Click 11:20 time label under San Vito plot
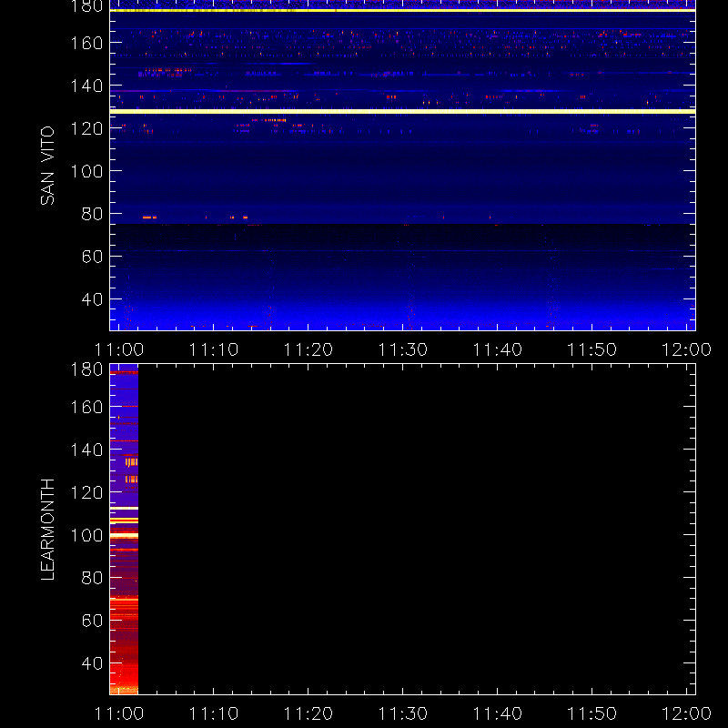Viewport: 728px width, 728px height. (x=308, y=349)
